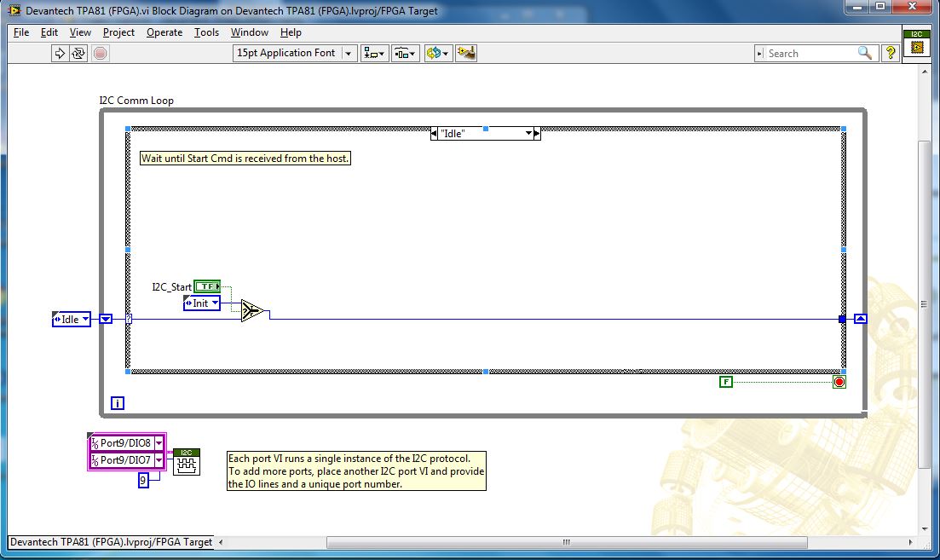The height and width of the screenshot is (560, 940).
Task: Open the Init enum constant dropdown
Action: (215, 303)
